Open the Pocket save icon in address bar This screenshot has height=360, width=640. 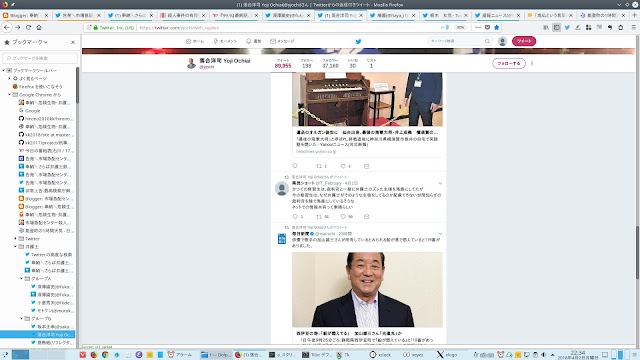487,27
